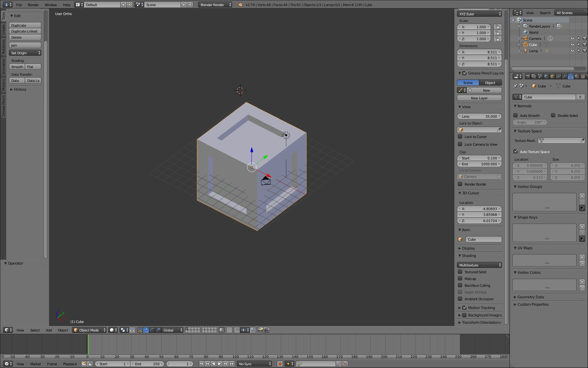
Task: Click the Duplicate Linked button
Action: tap(25, 31)
